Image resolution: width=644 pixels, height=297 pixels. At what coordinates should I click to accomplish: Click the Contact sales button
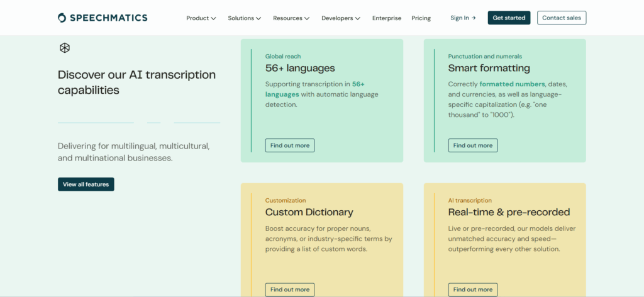click(x=562, y=18)
